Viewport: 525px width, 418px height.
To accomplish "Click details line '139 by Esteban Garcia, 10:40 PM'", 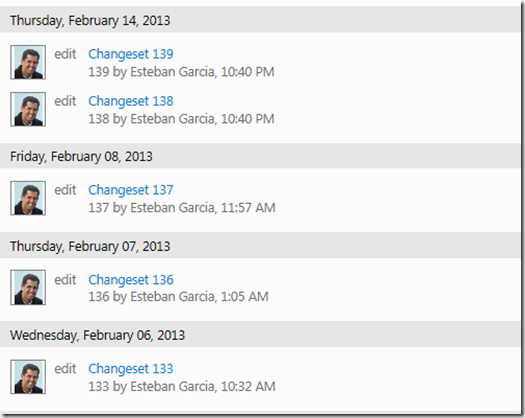I will [181, 72].
